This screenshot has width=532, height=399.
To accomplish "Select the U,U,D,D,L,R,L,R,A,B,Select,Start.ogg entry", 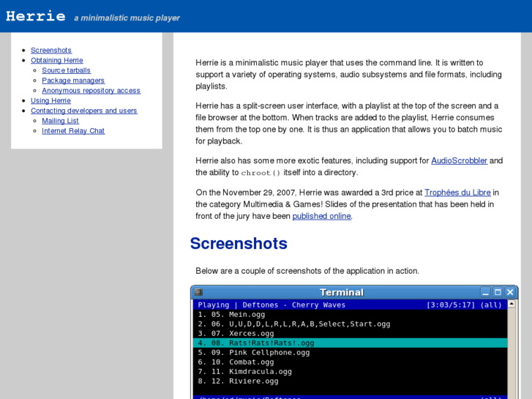I will pos(350,324).
